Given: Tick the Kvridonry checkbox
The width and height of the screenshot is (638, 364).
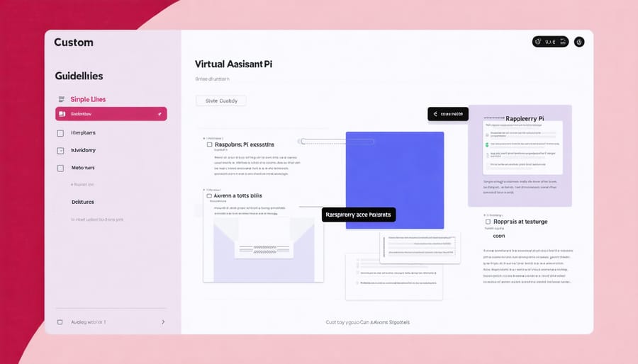Looking at the screenshot, I should 60,151.
